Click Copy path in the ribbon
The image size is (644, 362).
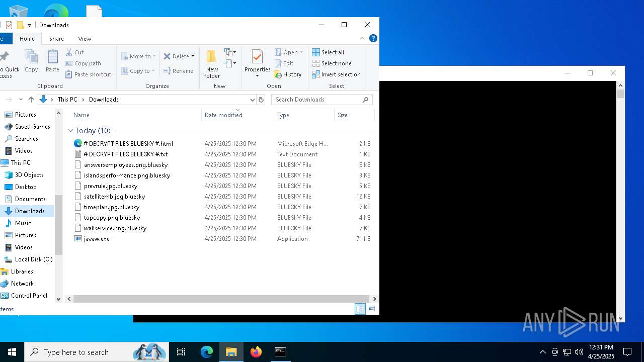tap(83, 63)
